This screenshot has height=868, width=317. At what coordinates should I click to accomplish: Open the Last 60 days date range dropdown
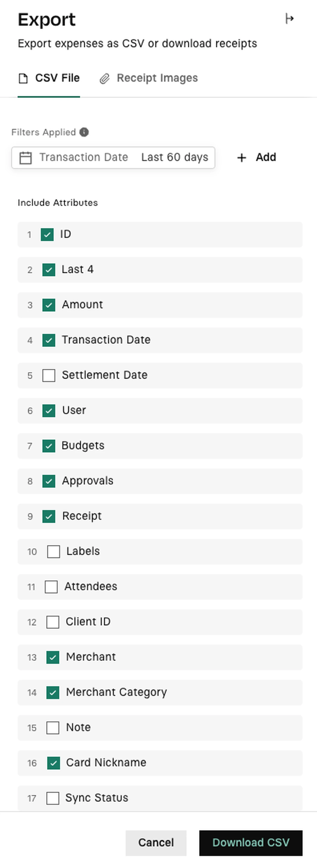point(175,157)
